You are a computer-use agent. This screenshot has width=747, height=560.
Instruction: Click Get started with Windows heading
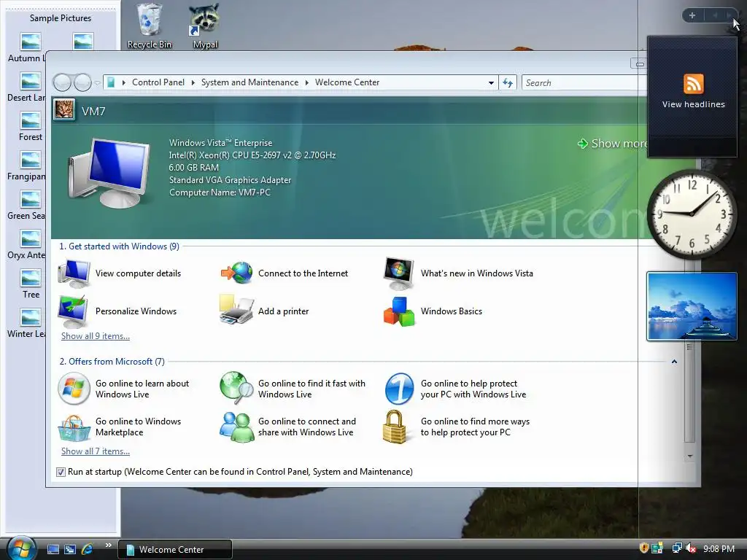pos(119,246)
